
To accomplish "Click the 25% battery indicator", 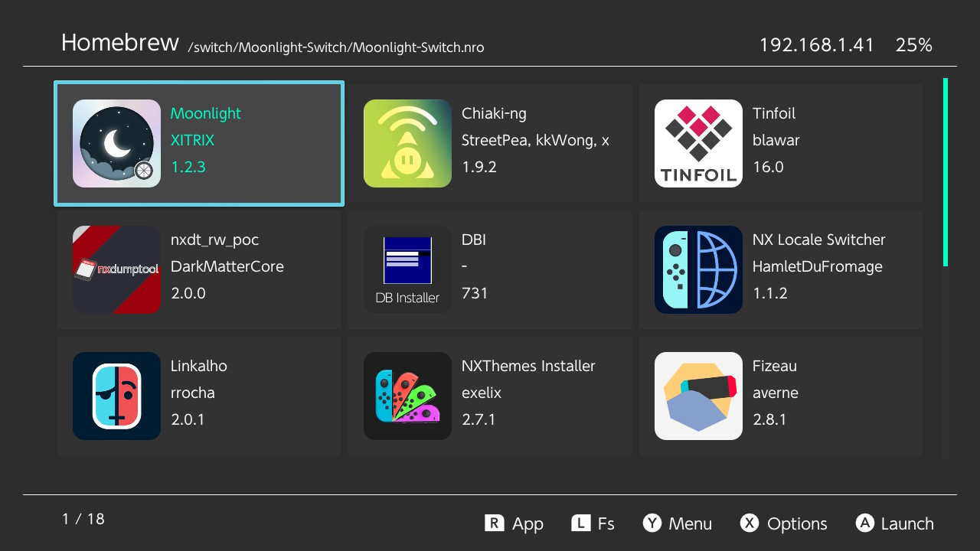I will 913,45.
